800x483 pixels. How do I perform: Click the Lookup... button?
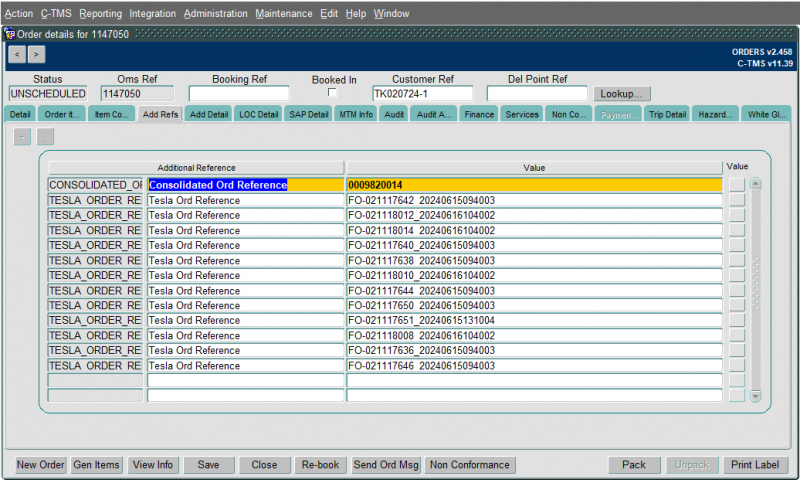(x=621, y=94)
